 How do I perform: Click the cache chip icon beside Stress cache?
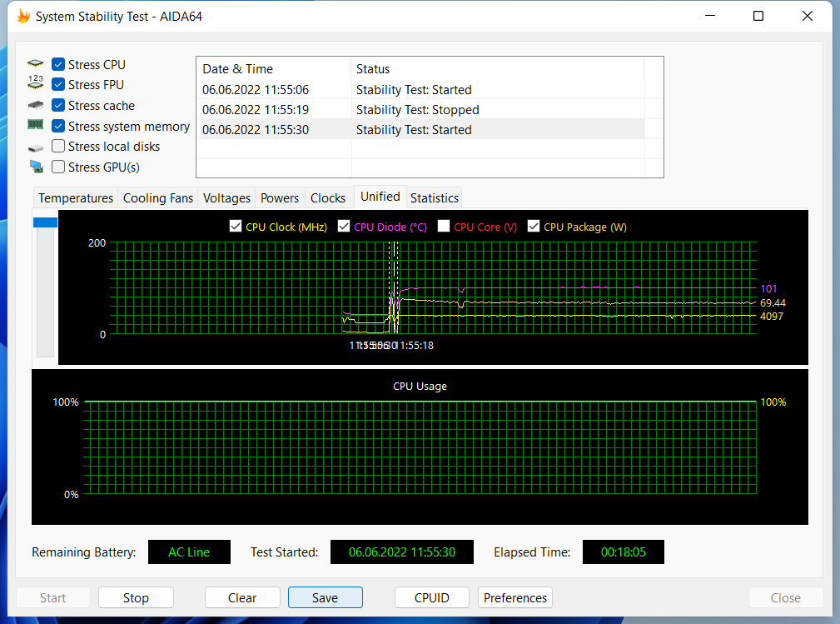point(35,105)
